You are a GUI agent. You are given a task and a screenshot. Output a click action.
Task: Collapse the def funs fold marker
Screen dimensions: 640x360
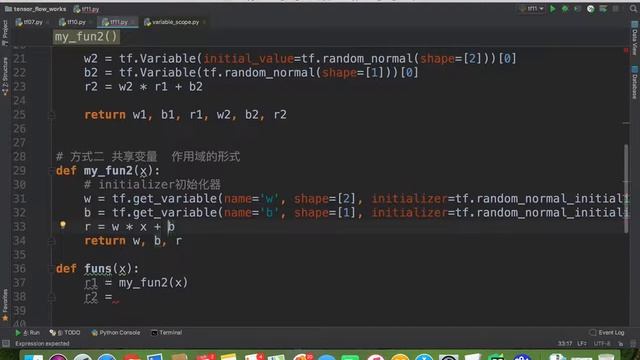click(x=51, y=269)
